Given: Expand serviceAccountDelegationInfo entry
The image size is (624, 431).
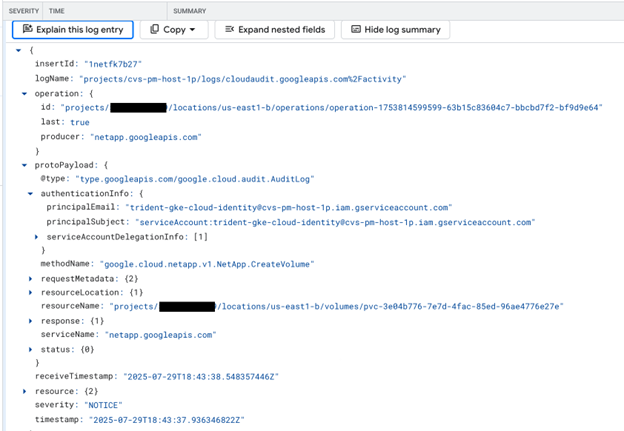Looking at the screenshot, I should (37, 236).
